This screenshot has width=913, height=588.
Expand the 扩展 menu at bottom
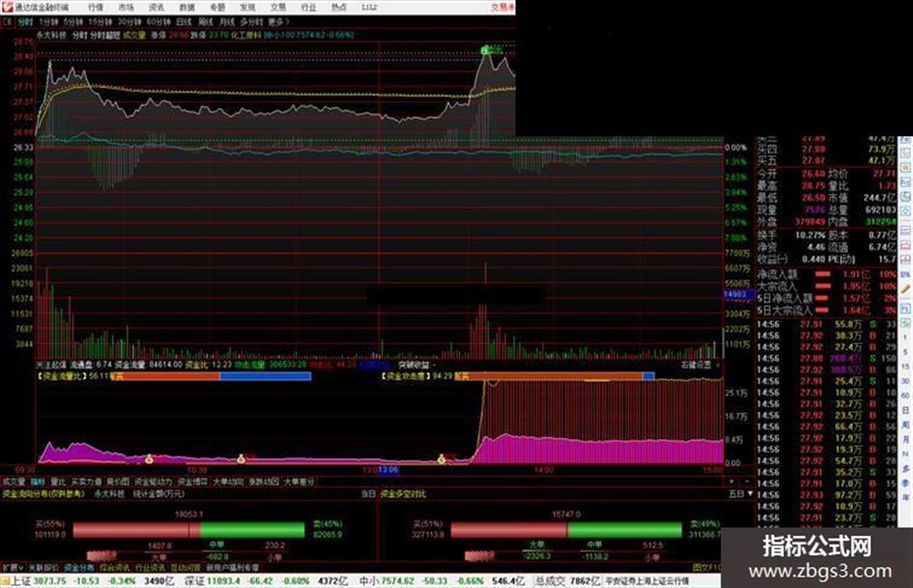pyautogui.click(x=13, y=567)
